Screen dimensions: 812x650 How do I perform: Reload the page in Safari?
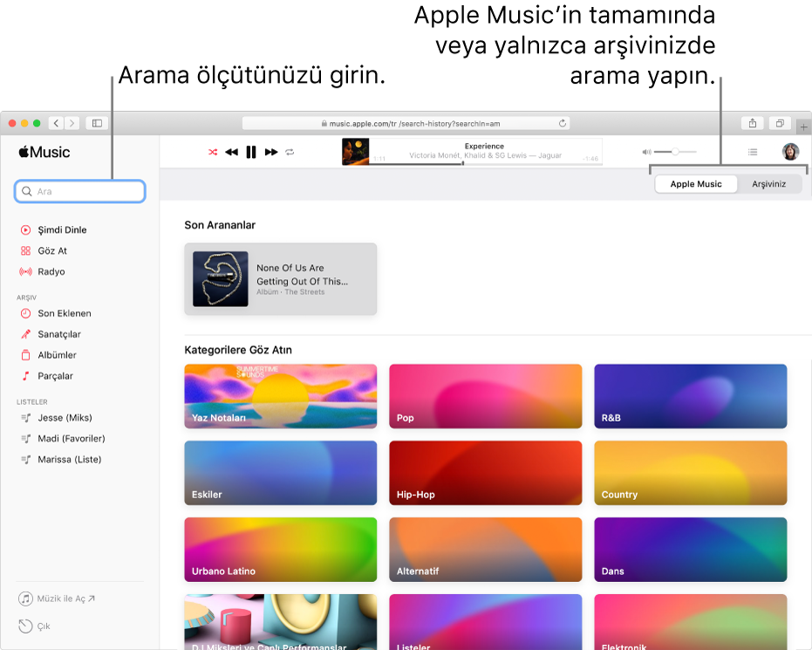(x=562, y=123)
